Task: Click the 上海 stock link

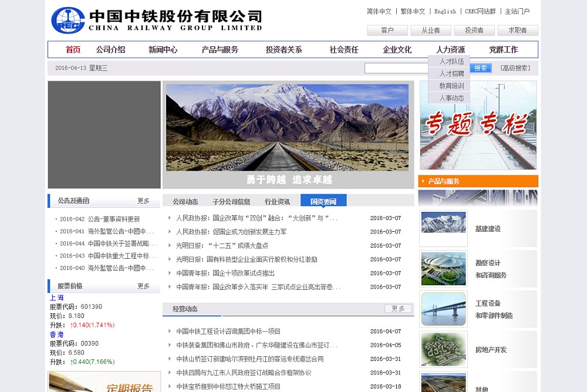Action: pos(57,298)
